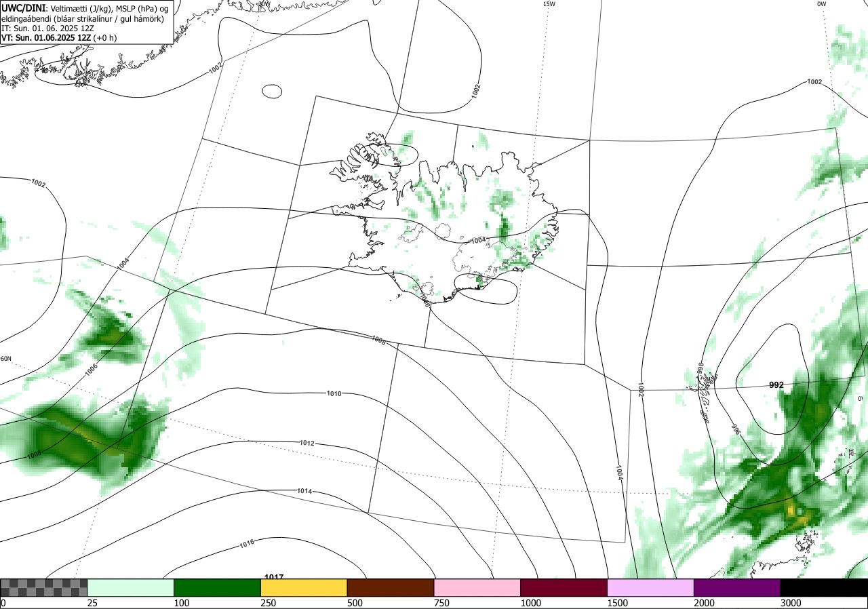
Task: Click the legend value '100'
Action: (x=182, y=603)
